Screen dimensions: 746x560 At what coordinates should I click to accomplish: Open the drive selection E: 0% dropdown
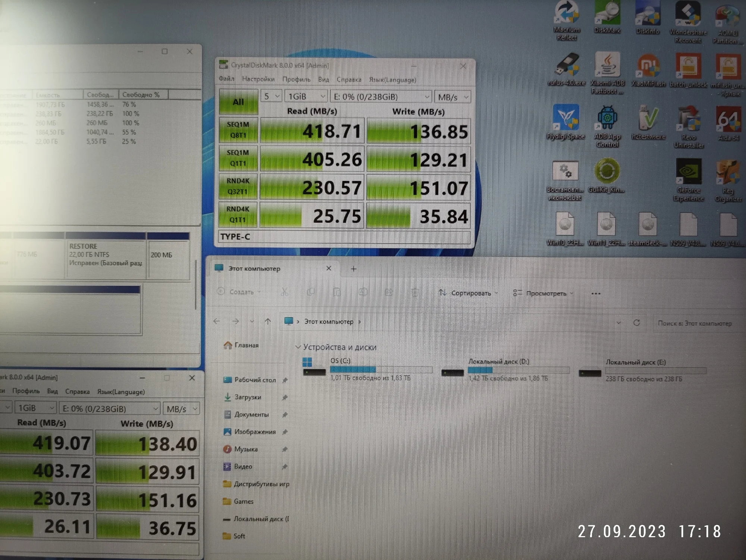click(x=381, y=97)
